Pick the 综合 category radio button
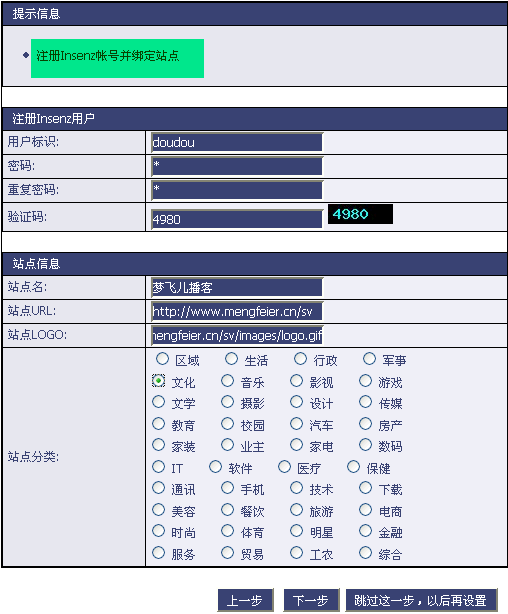 [365, 553]
